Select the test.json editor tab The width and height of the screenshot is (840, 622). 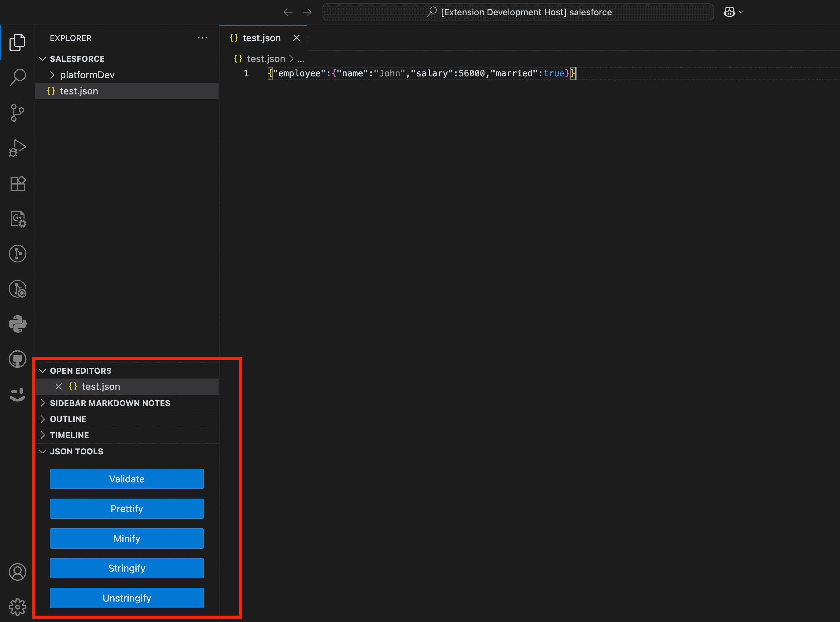(261, 38)
